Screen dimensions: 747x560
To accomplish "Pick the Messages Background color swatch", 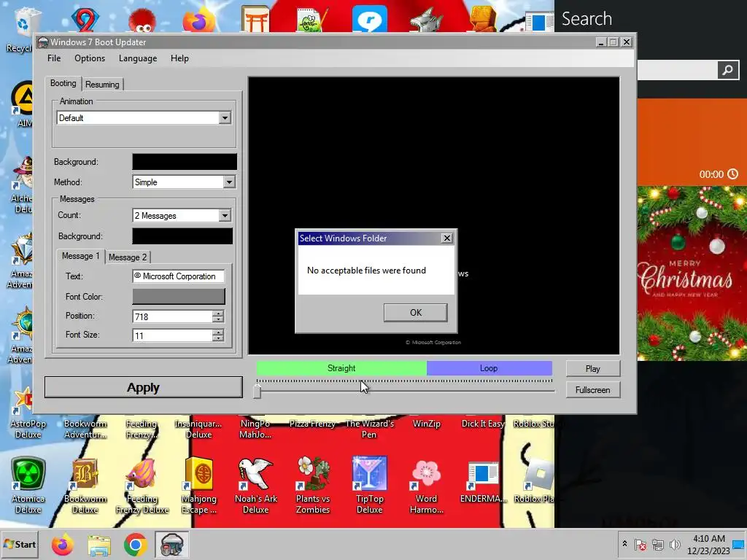I will [x=182, y=236].
